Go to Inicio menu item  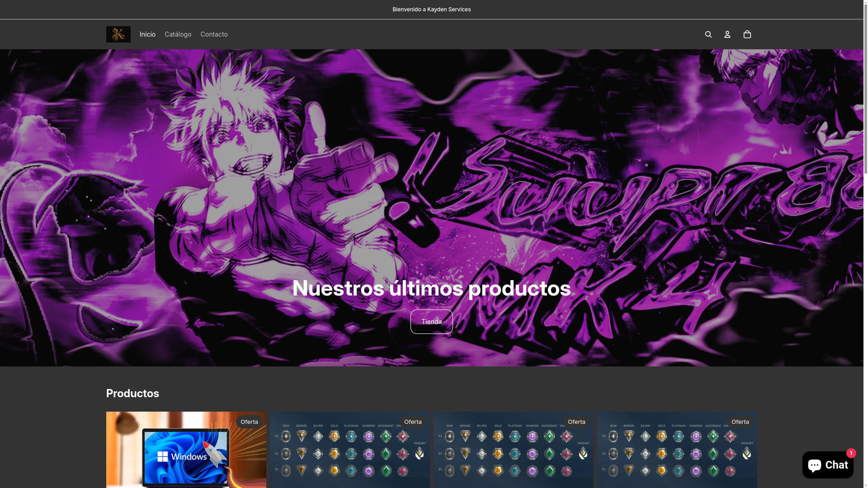pyautogui.click(x=147, y=34)
